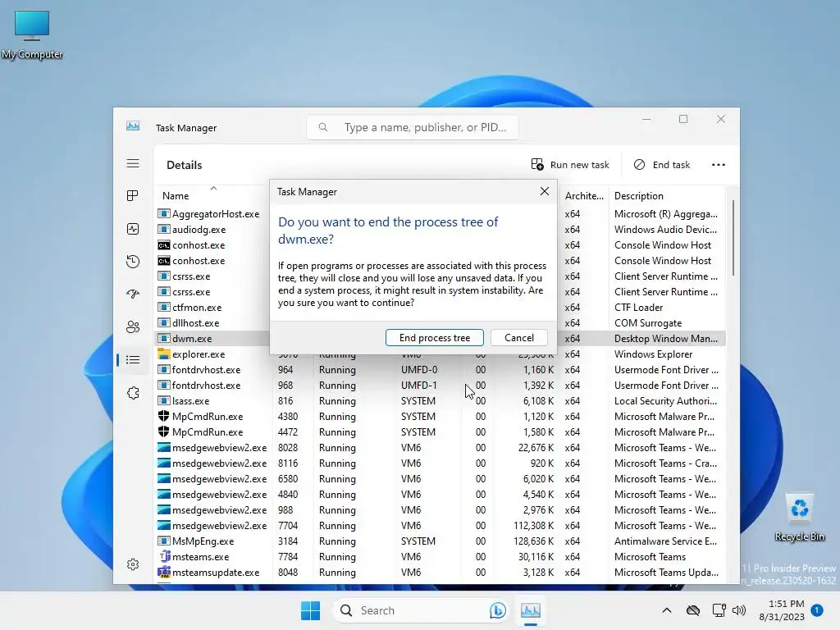Click the MsMpEng.exe process icon
Viewport: 840px width, 630px height.
pos(164,541)
